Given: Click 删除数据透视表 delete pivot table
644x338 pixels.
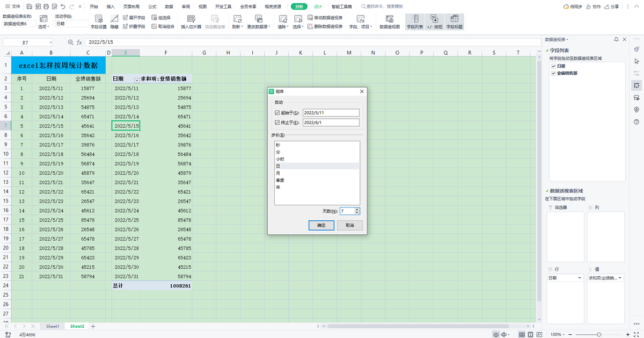Looking at the screenshot, I should [x=325, y=26].
